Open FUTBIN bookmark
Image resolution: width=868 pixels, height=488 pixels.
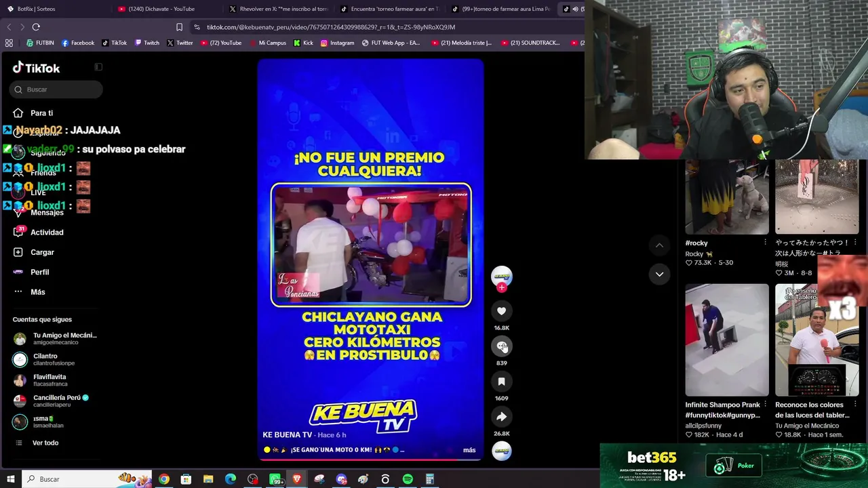click(40, 43)
